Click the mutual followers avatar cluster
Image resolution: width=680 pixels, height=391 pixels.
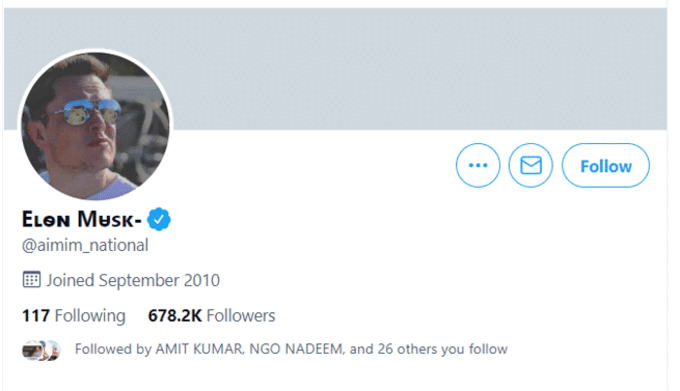[x=41, y=350]
